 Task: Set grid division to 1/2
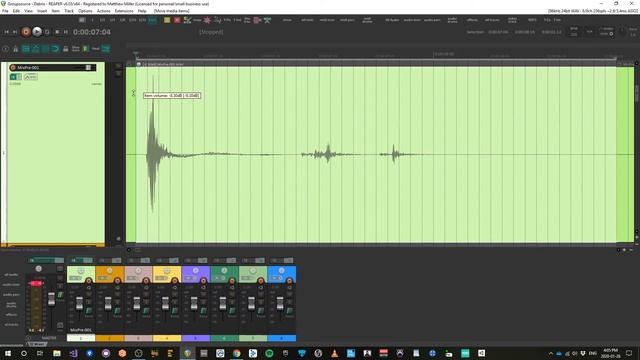(102, 20)
